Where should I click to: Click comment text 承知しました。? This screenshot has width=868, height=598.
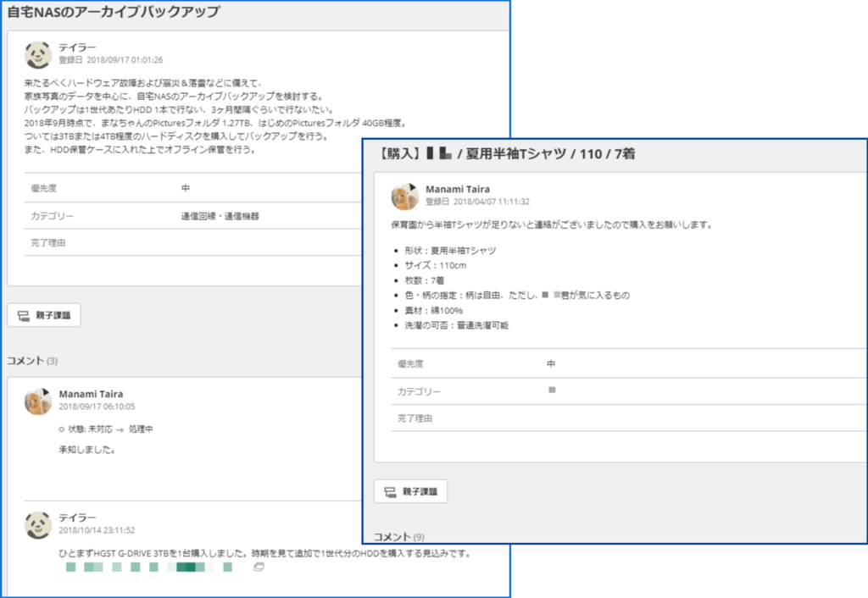coord(87,450)
